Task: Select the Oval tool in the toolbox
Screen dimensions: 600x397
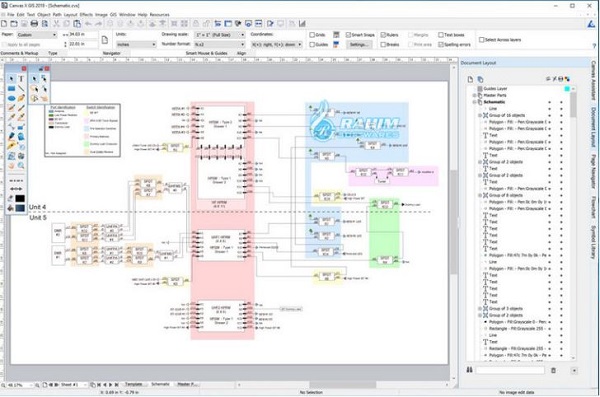Action: pos(11,98)
